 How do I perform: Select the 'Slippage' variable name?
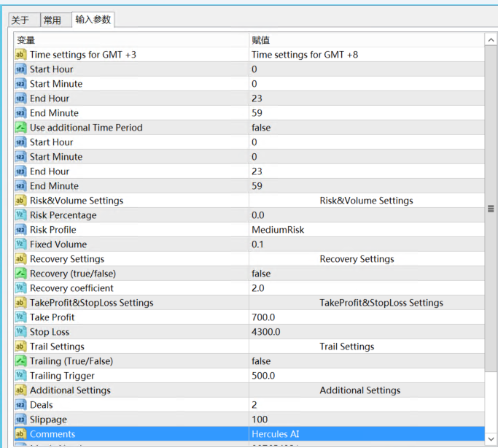(x=48, y=420)
